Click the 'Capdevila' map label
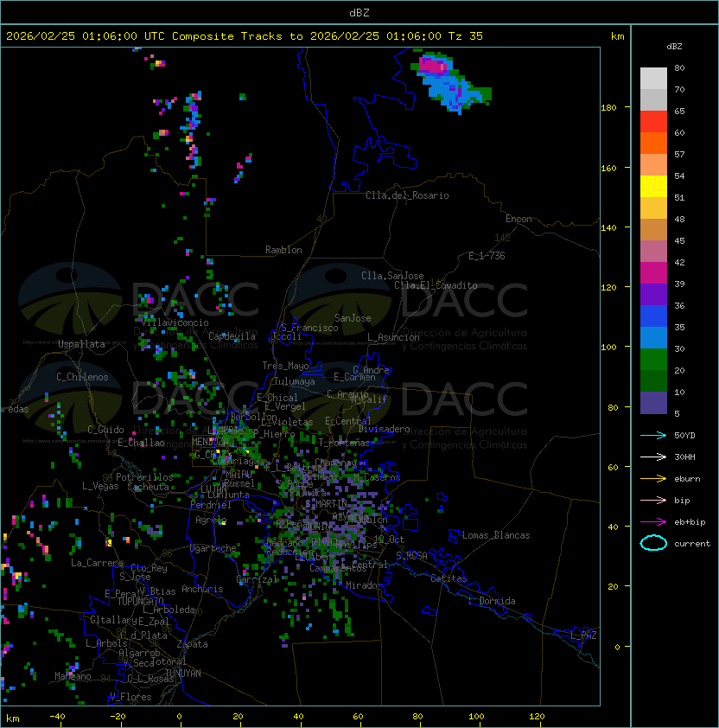 (x=232, y=336)
